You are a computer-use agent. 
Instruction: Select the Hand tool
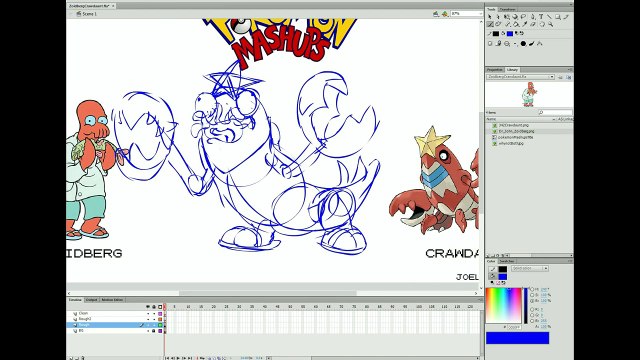point(542,24)
